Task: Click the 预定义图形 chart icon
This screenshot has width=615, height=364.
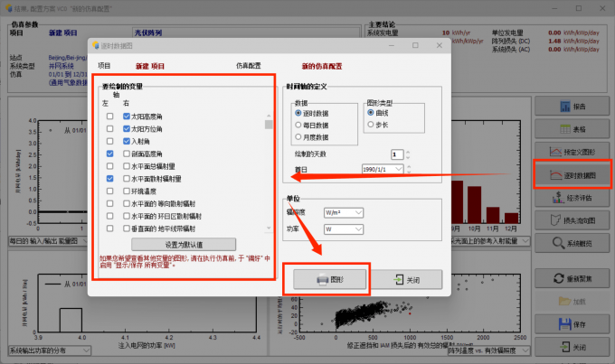Action: (x=555, y=152)
